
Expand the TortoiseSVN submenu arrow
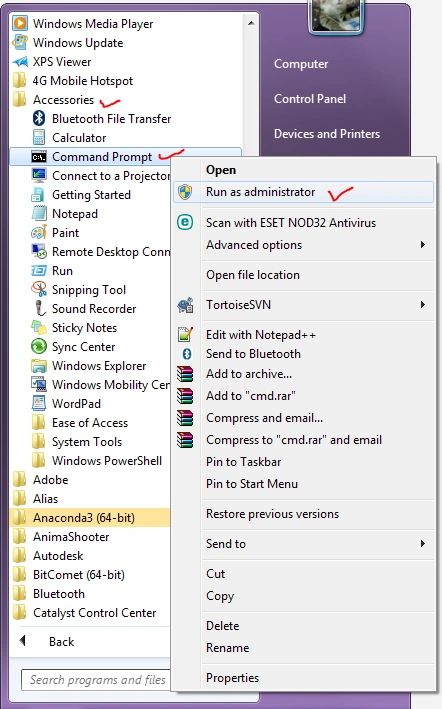tap(423, 304)
